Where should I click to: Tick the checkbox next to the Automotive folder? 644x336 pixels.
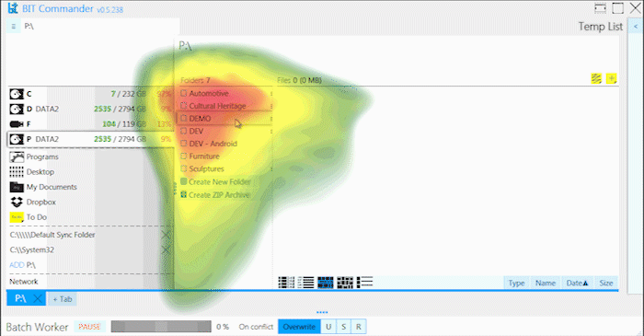pos(184,93)
